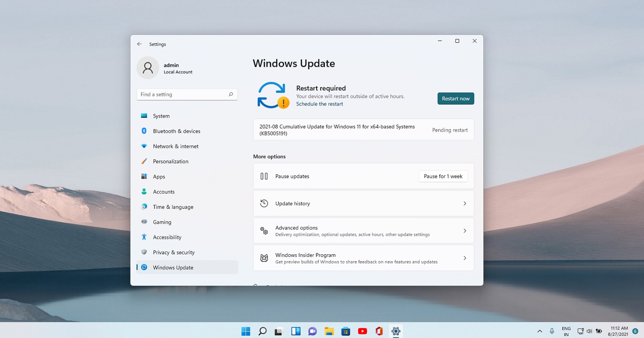Screen dimensions: 644x338
Task: Click the Apps icon in sidebar
Action: coord(144,176)
